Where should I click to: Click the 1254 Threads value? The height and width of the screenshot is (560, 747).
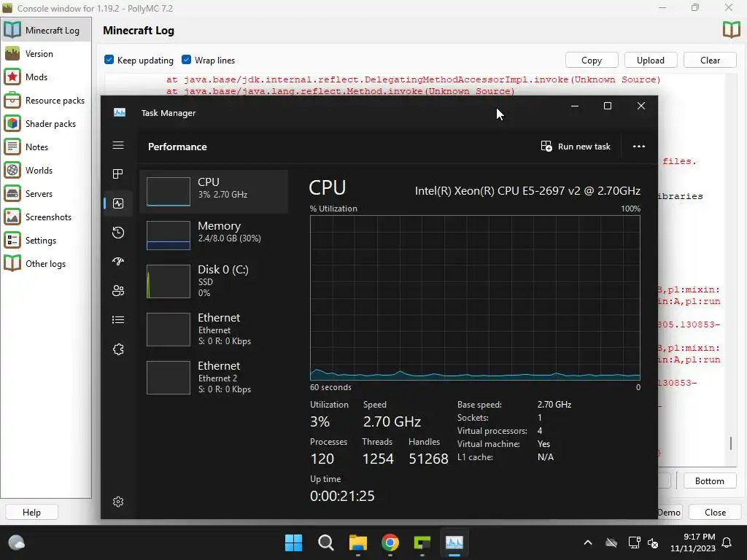pyautogui.click(x=378, y=459)
